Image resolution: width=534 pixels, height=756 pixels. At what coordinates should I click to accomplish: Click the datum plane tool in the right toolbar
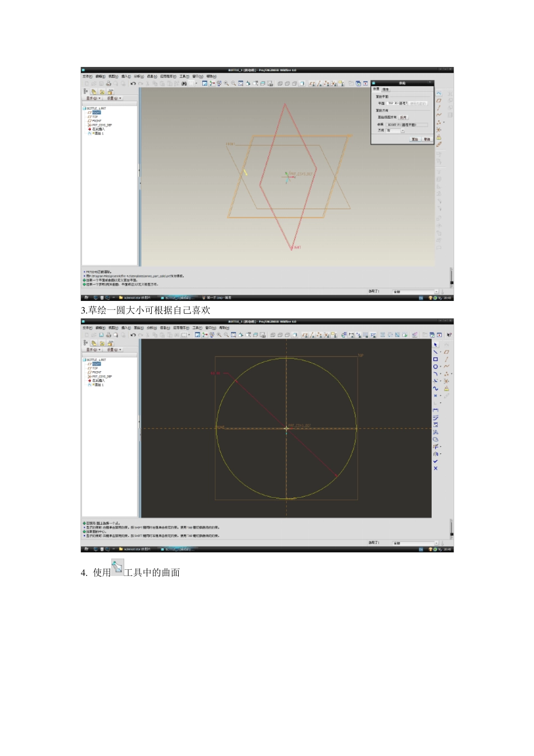pos(439,101)
